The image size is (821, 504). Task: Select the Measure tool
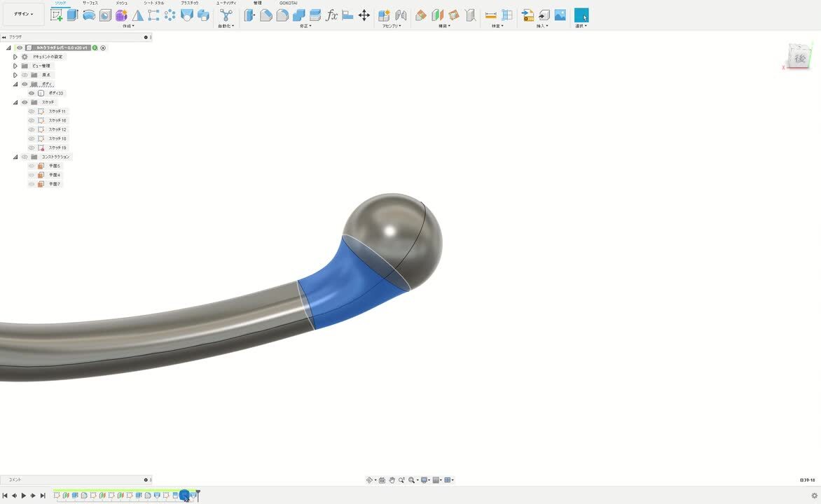490,15
